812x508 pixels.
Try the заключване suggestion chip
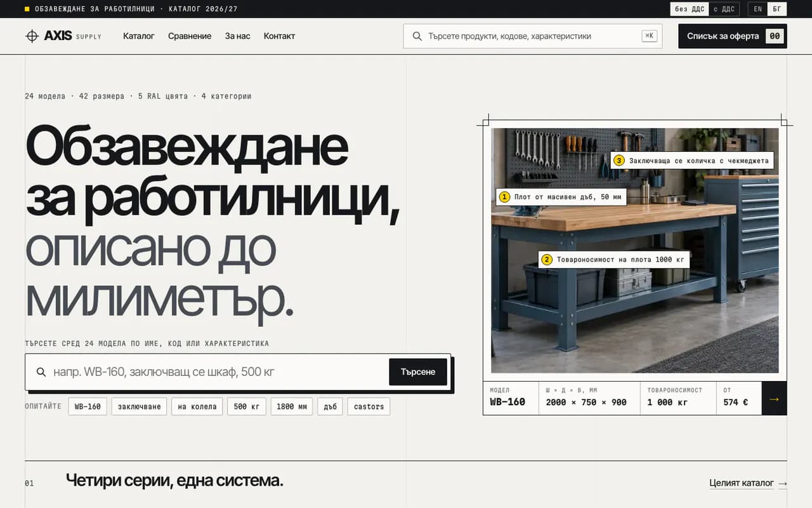[x=139, y=406]
